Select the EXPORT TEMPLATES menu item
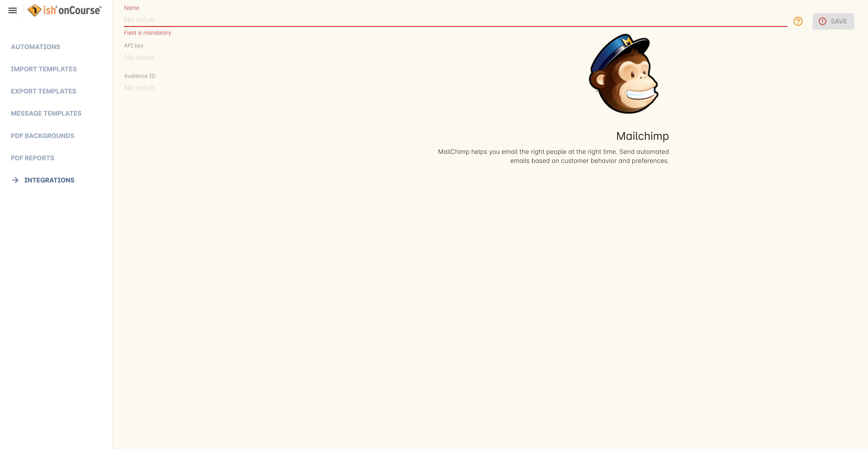 (43, 91)
